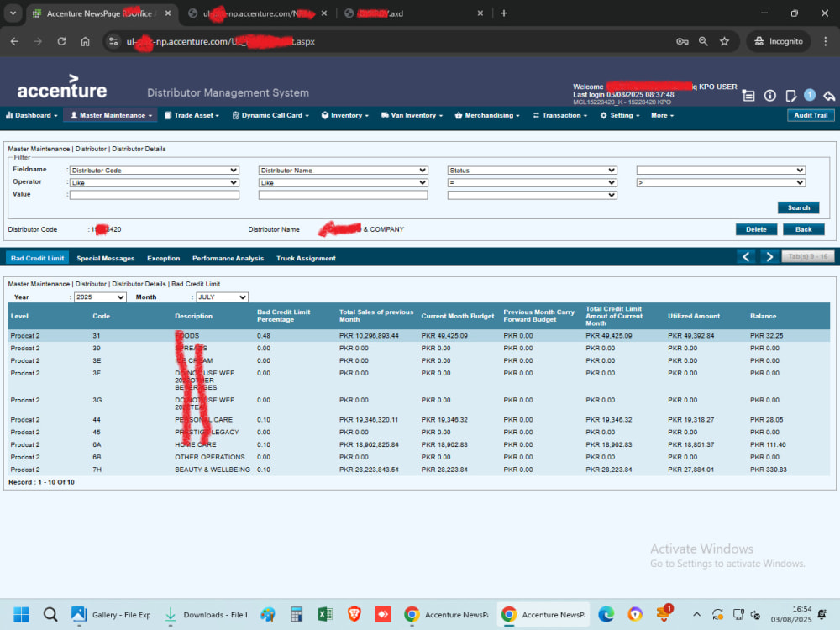Image resolution: width=840 pixels, height=630 pixels.
Task: Select the BEAUTY & WELLBEING row
Action: point(419,470)
